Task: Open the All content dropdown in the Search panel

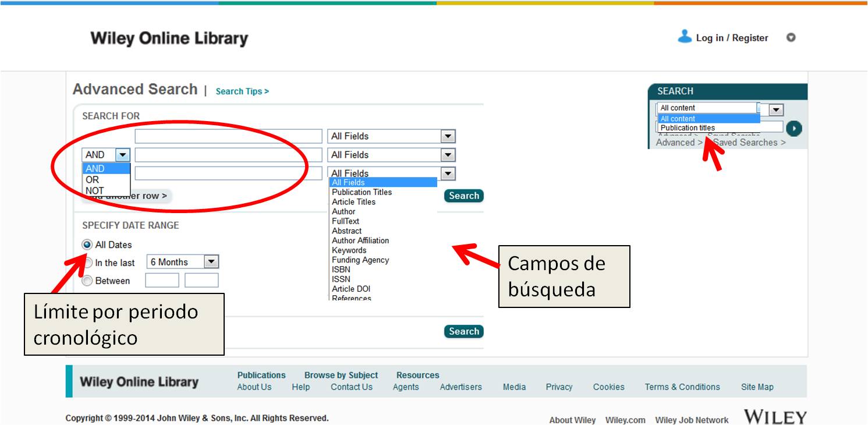Action: (720, 108)
